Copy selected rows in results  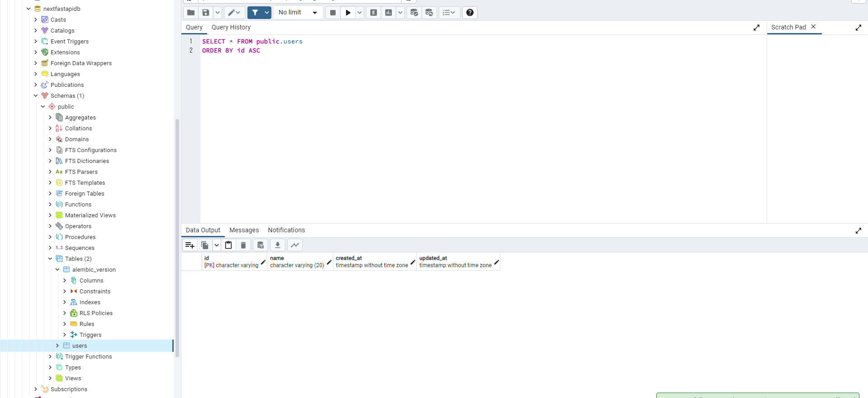pyautogui.click(x=205, y=245)
